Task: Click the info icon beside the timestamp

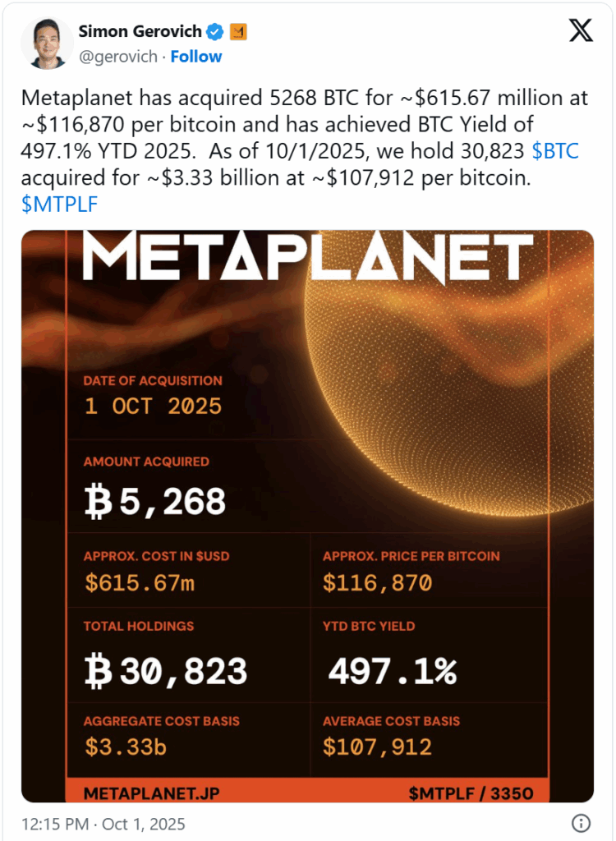Action: 580,823
